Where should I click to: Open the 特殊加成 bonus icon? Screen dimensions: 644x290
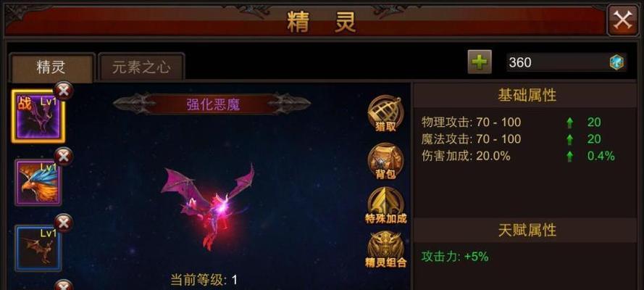[385, 206]
